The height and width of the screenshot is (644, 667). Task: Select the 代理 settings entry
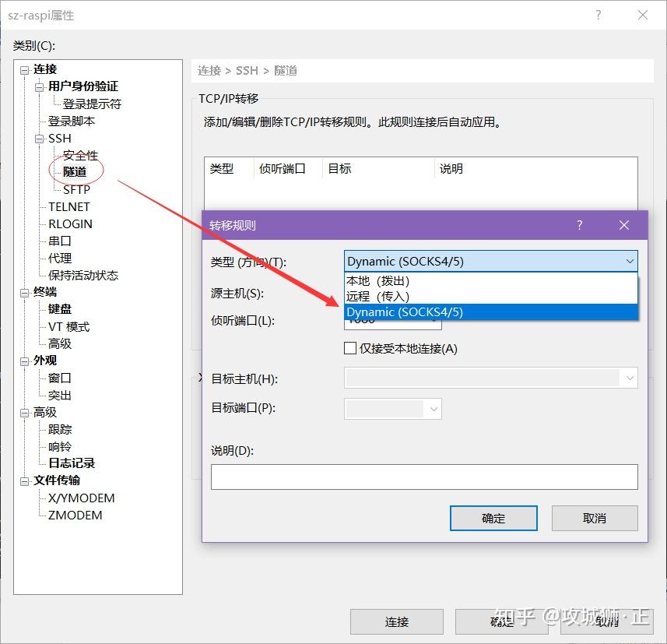(60, 258)
